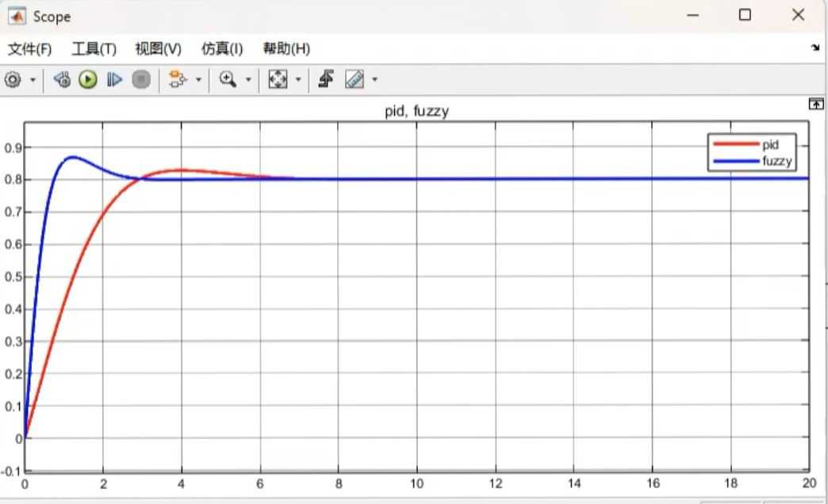Click the highlight Simulink block icon
828x504 pixels.
click(177, 79)
